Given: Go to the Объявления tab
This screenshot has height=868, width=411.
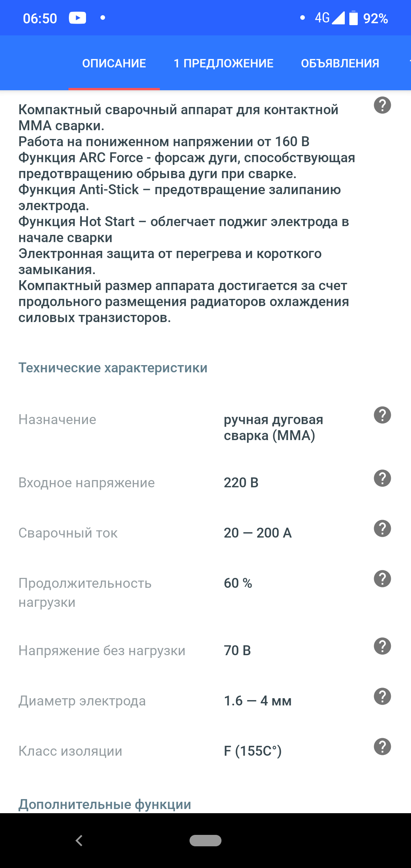Looking at the screenshot, I should point(340,63).
